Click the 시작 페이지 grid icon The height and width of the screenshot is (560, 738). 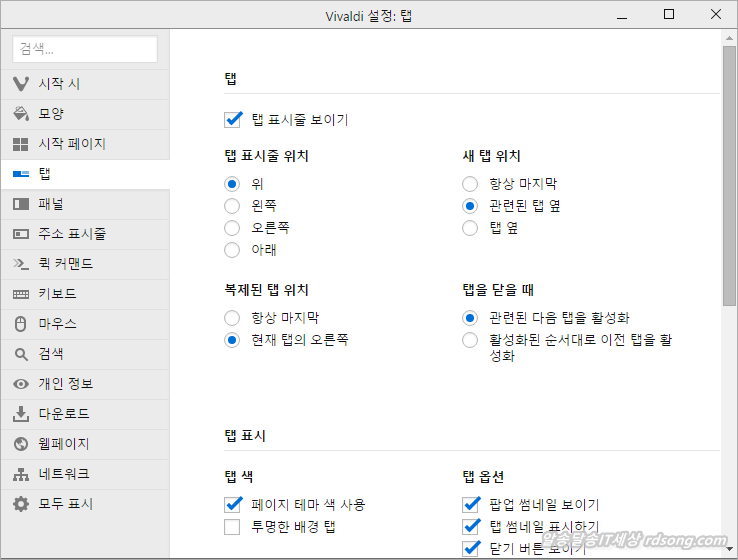[x=21, y=144]
